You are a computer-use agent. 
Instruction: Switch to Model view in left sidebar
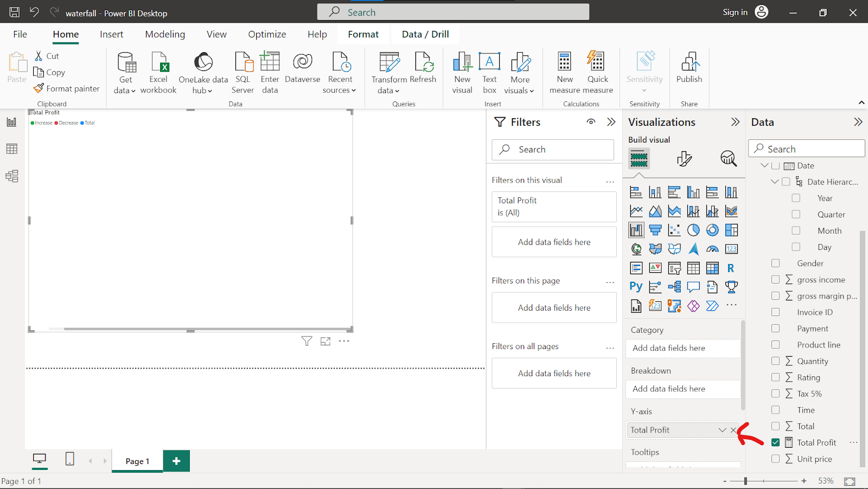pyautogui.click(x=11, y=176)
